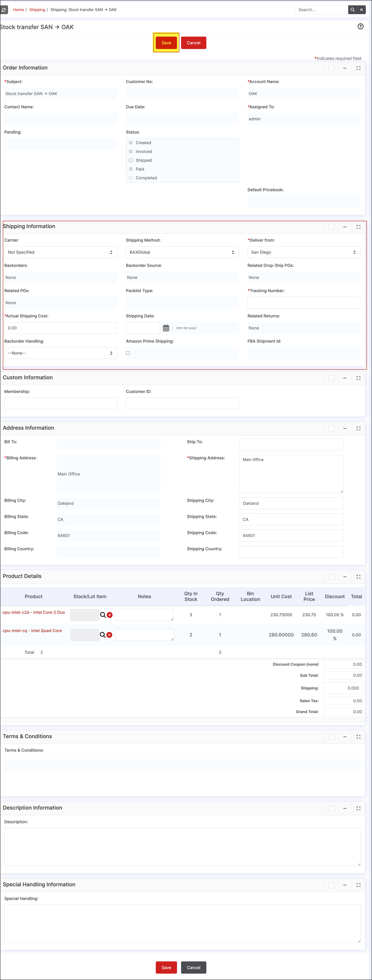Expand Address Information panel to fullscreen
The width and height of the screenshot is (372, 980).
click(x=358, y=428)
